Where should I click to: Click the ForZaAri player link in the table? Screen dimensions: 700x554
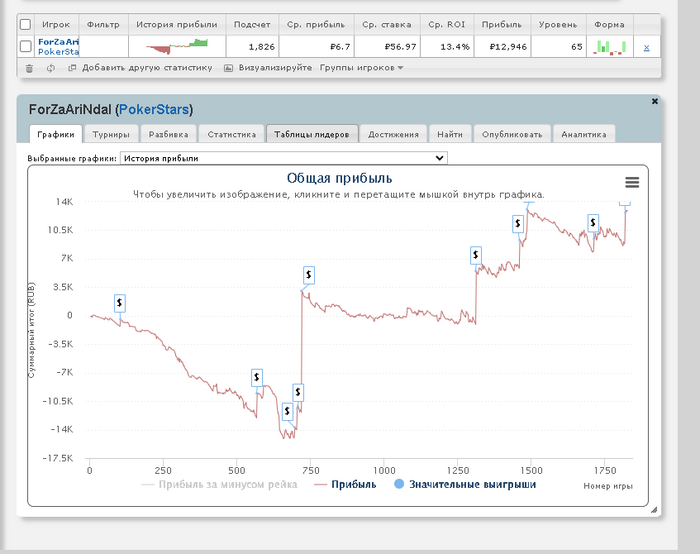click(x=58, y=42)
